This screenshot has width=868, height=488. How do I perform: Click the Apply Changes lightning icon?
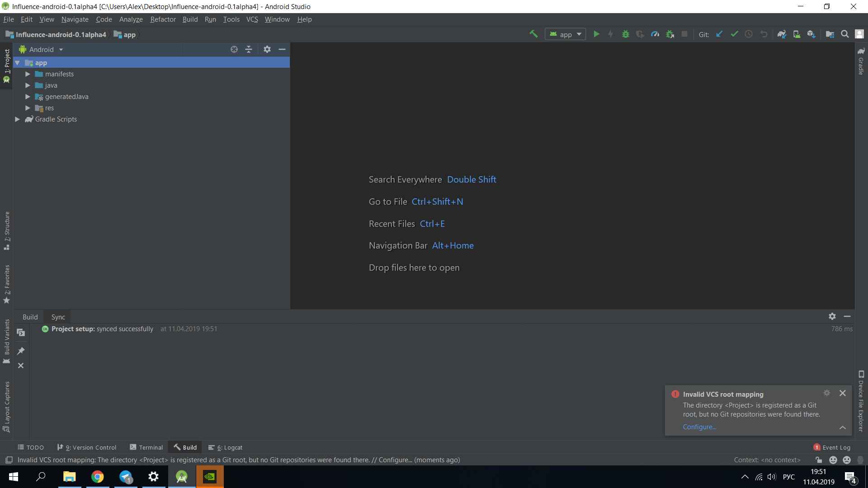(611, 34)
